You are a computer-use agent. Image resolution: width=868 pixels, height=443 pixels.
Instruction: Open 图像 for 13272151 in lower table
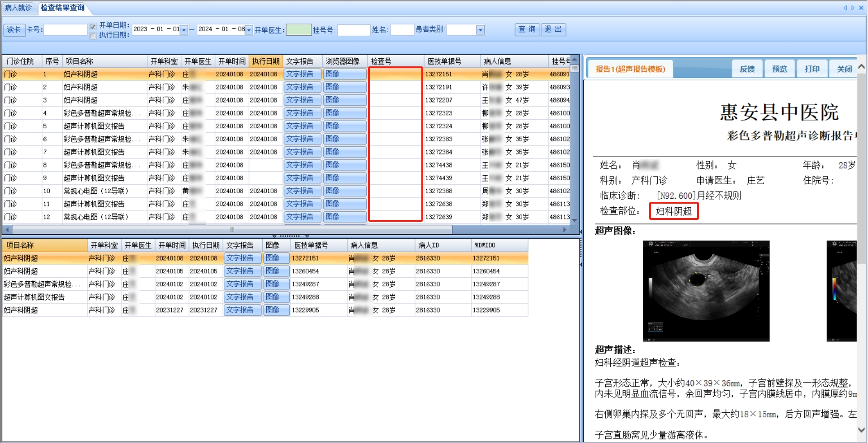(276, 258)
